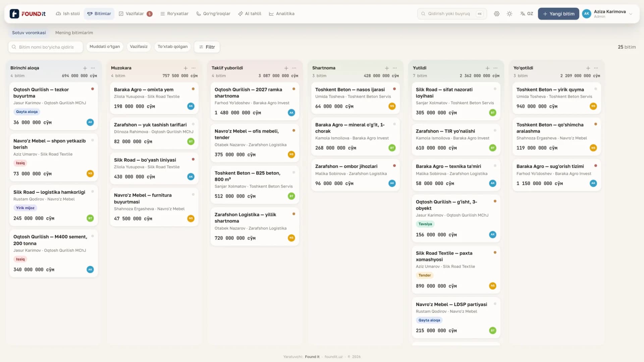
Task: Open Toshkent Beton qo'shimcha aralashma card
Action: [x=557, y=136]
